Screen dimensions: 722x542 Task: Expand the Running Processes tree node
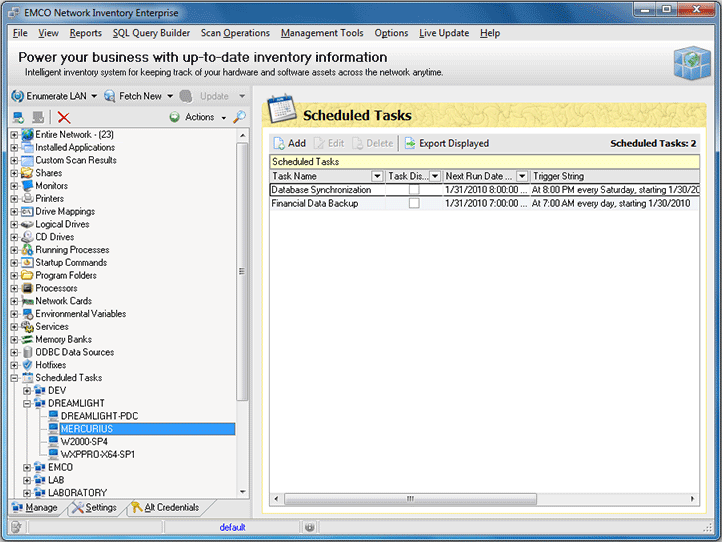click(14, 250)
